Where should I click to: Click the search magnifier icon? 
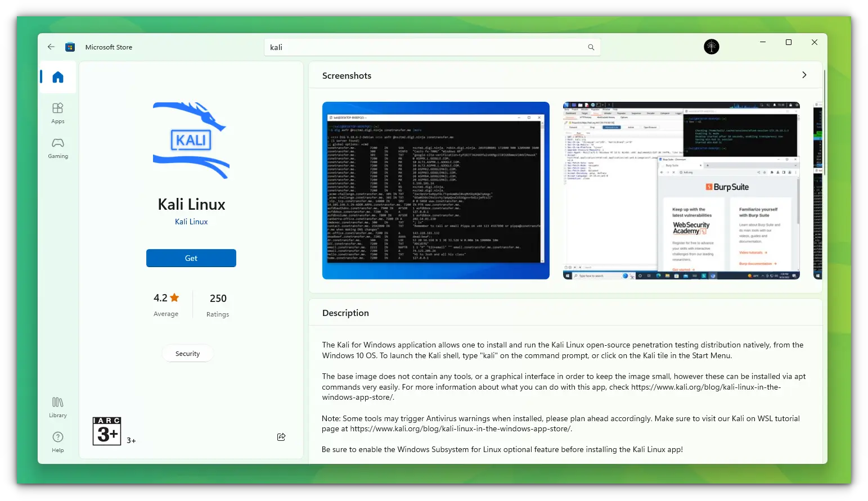591,47
